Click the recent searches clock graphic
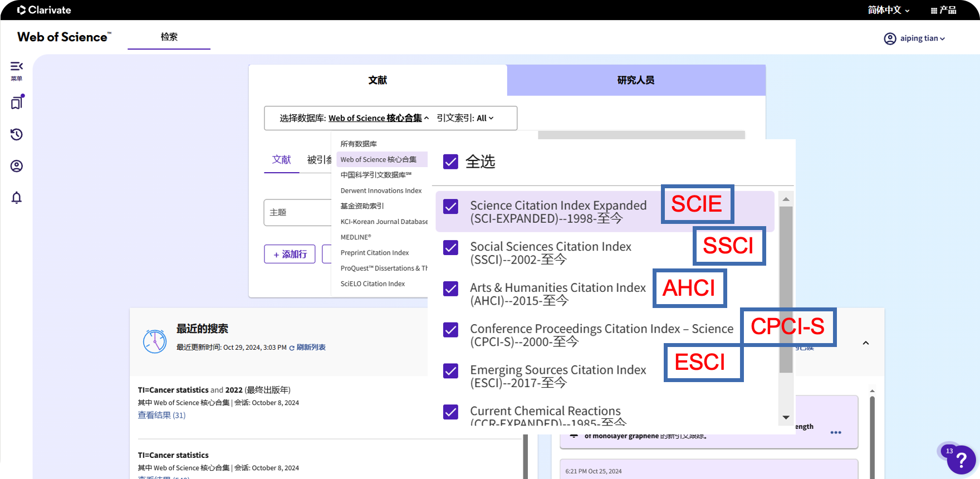 coord(155,341)
